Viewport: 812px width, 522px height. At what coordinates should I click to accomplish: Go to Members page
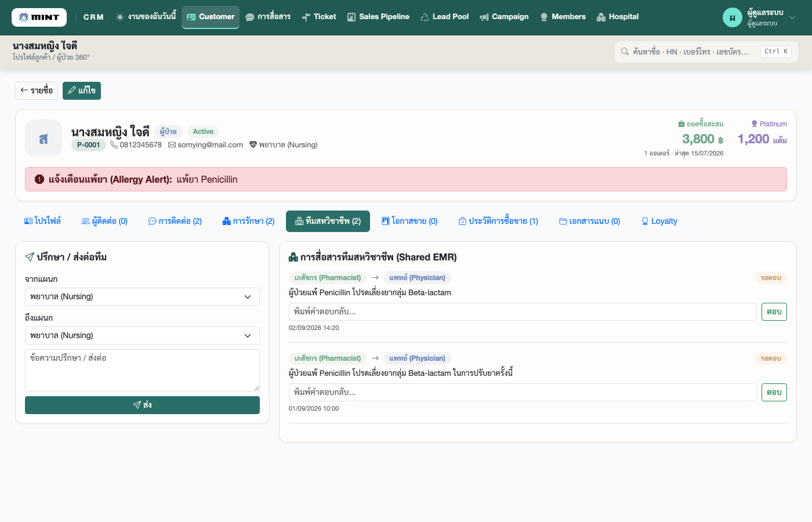click(563, 17)
